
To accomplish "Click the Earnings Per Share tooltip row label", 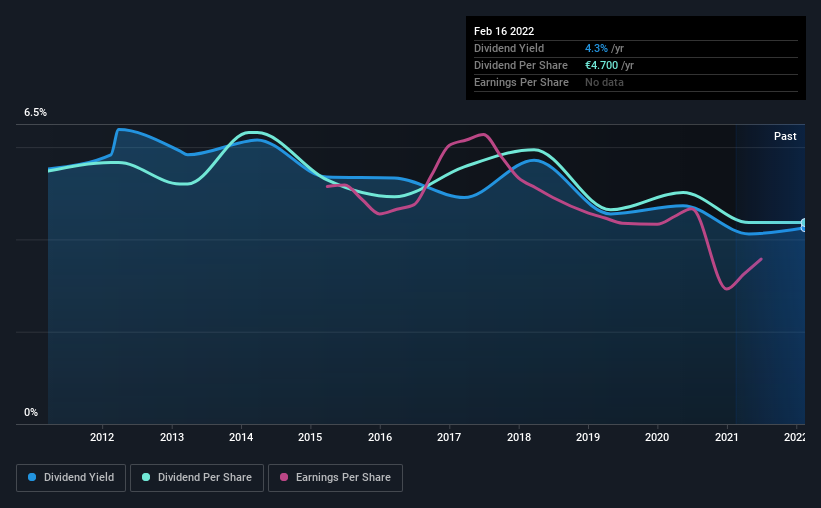I will 521,82.
